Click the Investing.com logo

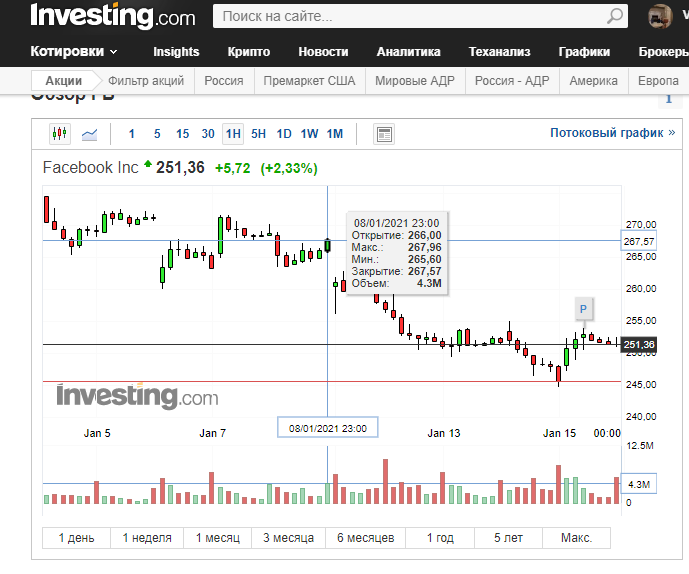click(113, 16)
